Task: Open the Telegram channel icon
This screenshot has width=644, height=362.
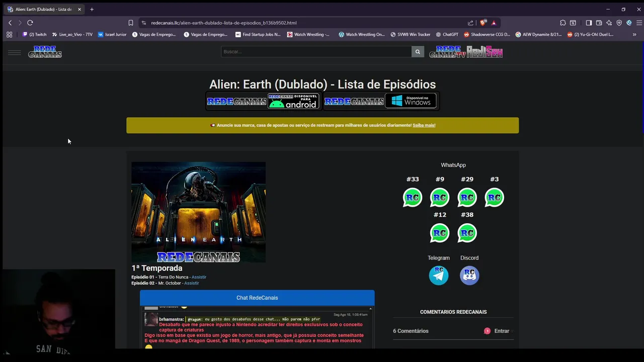Action: click(439, 276)
